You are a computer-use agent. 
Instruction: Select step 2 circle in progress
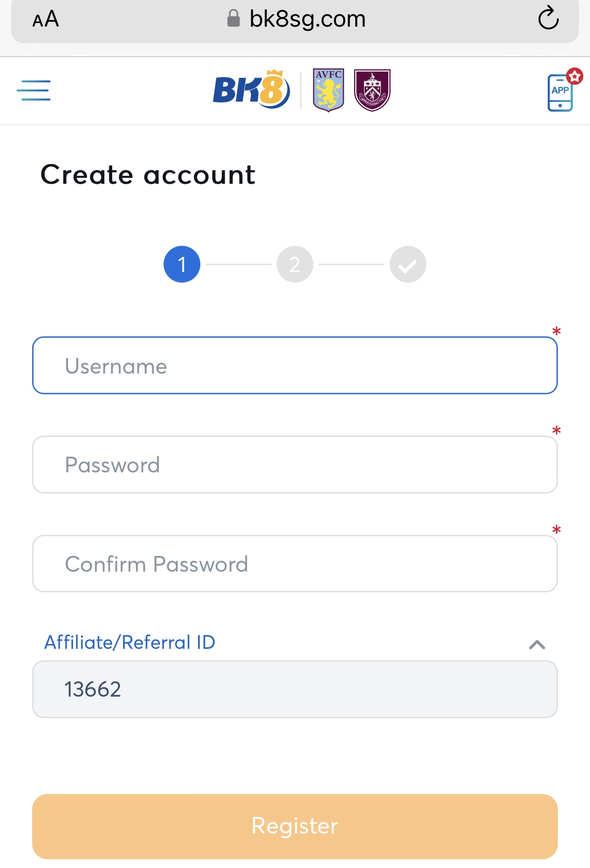click(x=295, y=264)
